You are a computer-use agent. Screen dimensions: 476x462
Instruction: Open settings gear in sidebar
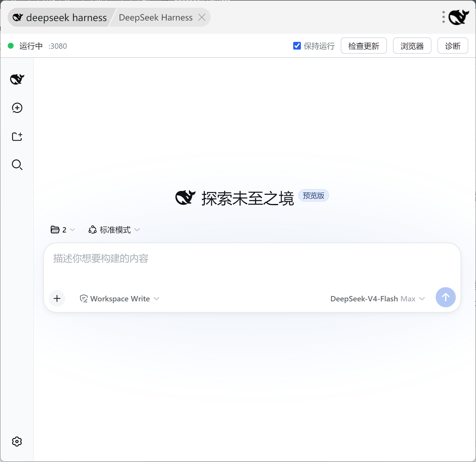point(17,442)
